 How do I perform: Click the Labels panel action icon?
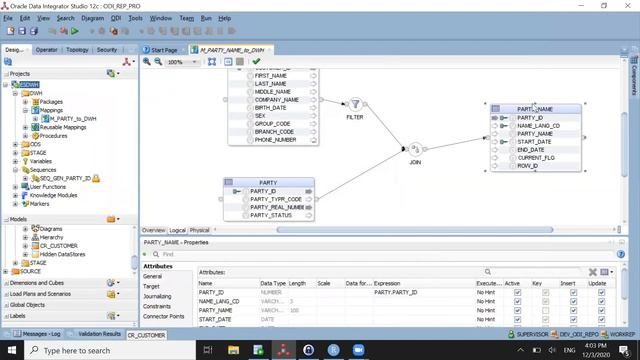[x=111, y=316]
